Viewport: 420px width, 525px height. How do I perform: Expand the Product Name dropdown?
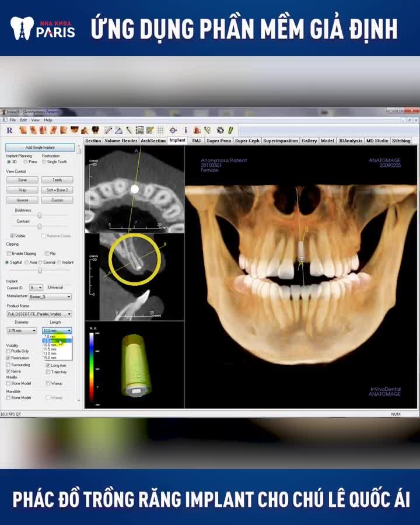pos(40,314)
